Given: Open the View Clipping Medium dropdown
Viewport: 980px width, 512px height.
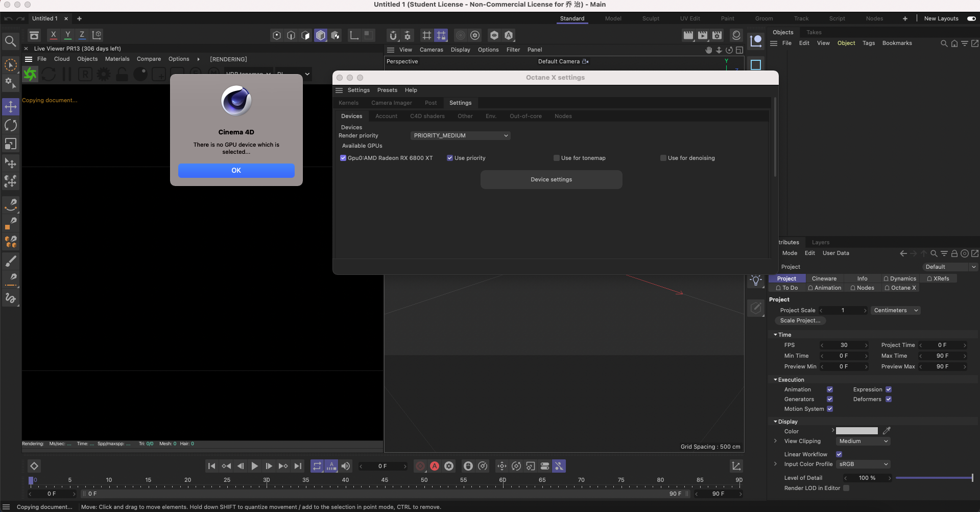Looking at the screenshot, I should (x=863, y=441).
